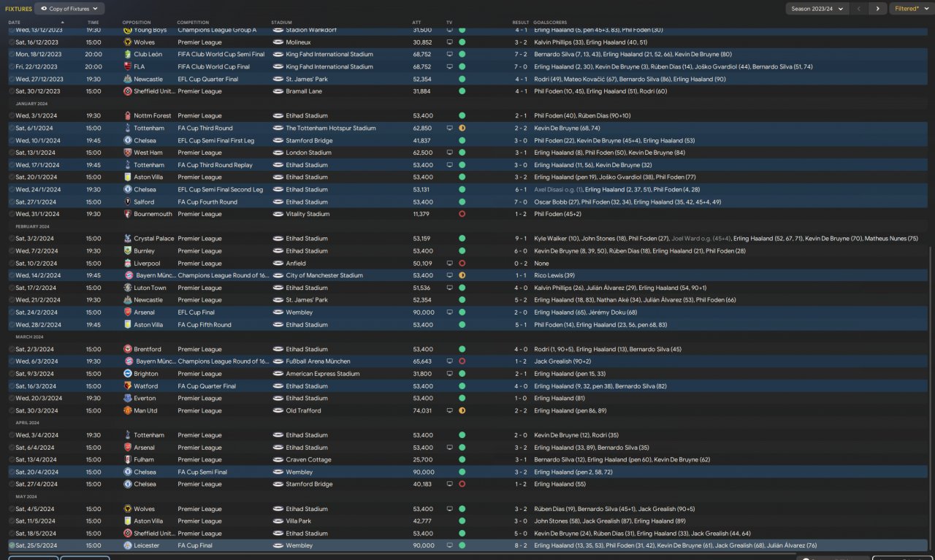Image resolution: width=935 pixels, height=560 pixels.
Task: Click the Vitality Stadium name
Action: [308, 215]
